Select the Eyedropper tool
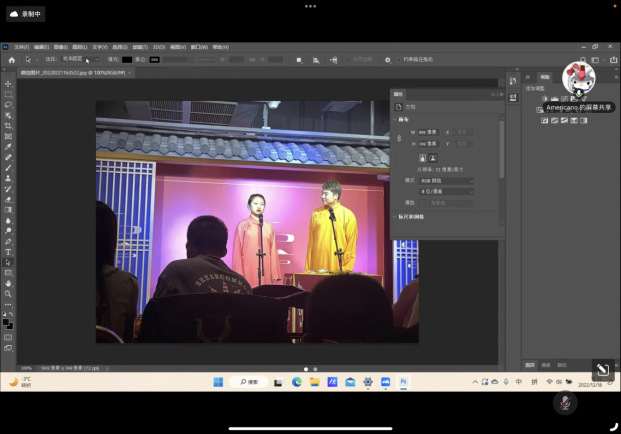 pyautogui.click(x=8, y=146)
